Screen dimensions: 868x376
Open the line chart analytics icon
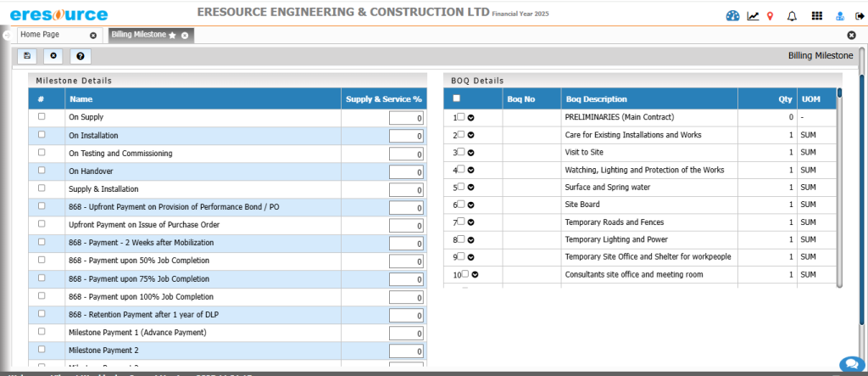click(753, 16)
